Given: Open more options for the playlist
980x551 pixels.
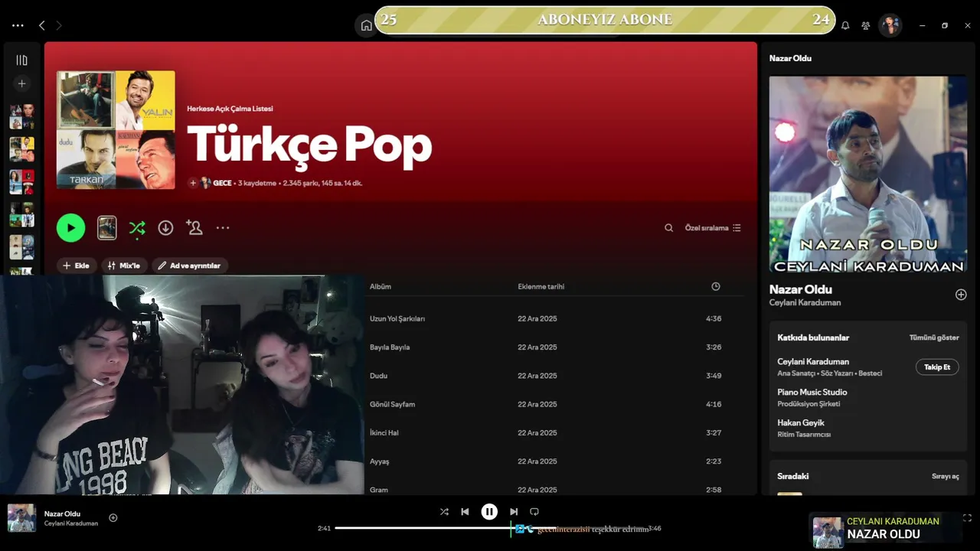Looking at the screenshot, I should coord(223,227).
